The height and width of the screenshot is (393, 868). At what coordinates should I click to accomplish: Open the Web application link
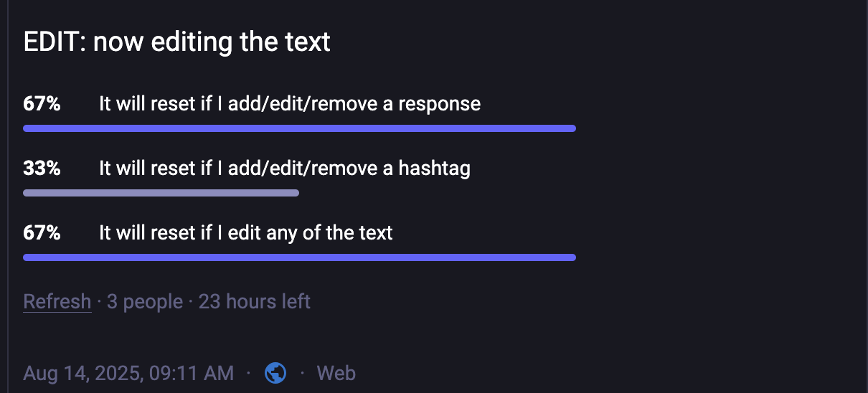(336, 373)
